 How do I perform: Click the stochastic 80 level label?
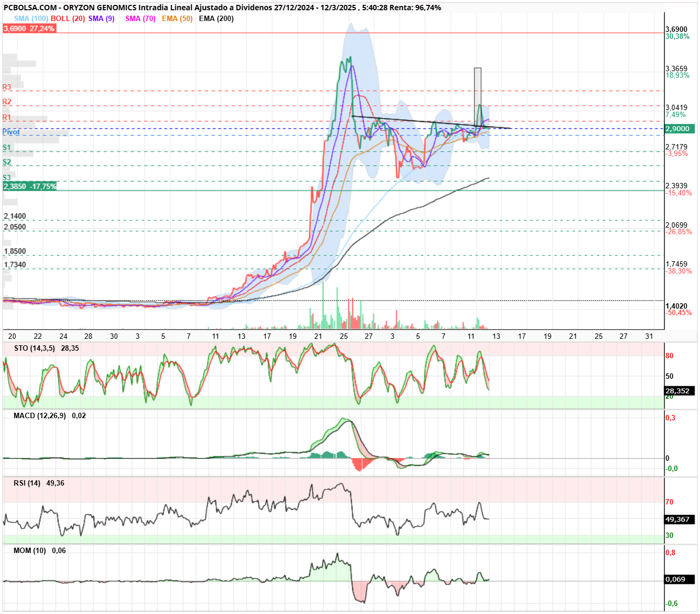(x=669, y=356)
